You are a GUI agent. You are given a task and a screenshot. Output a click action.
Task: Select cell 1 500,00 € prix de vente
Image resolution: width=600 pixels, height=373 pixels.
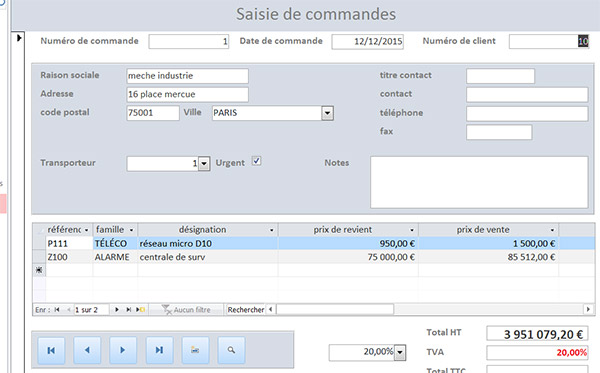coord(489,243)
